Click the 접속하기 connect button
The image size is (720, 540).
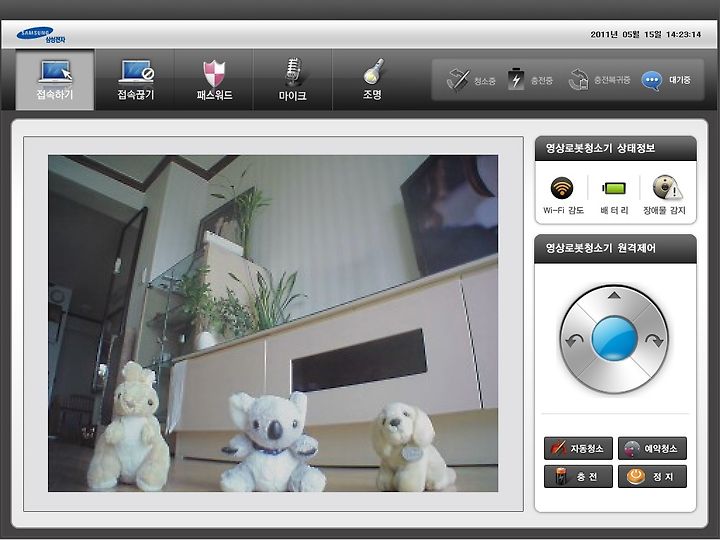(55, 80)
